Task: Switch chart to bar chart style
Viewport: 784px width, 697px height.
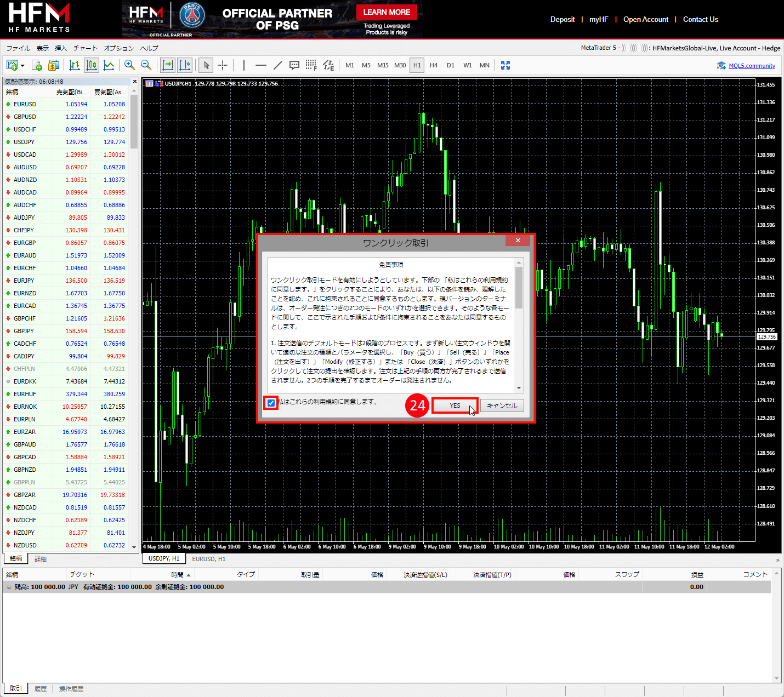Action: [x=75, y=65]
